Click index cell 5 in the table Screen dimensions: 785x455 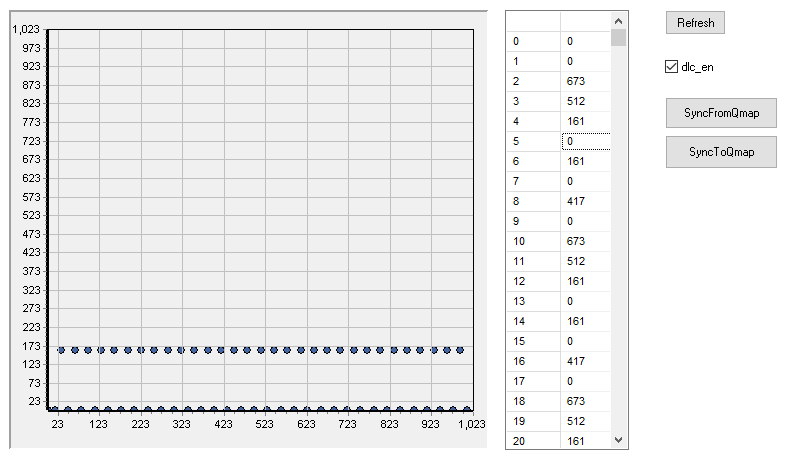pos(533,141)
